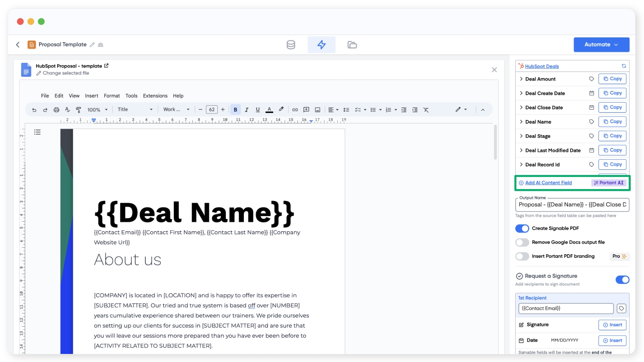The image size is (644, 362).
Task: Open the Automate dropdown
Action: [601, 45]
